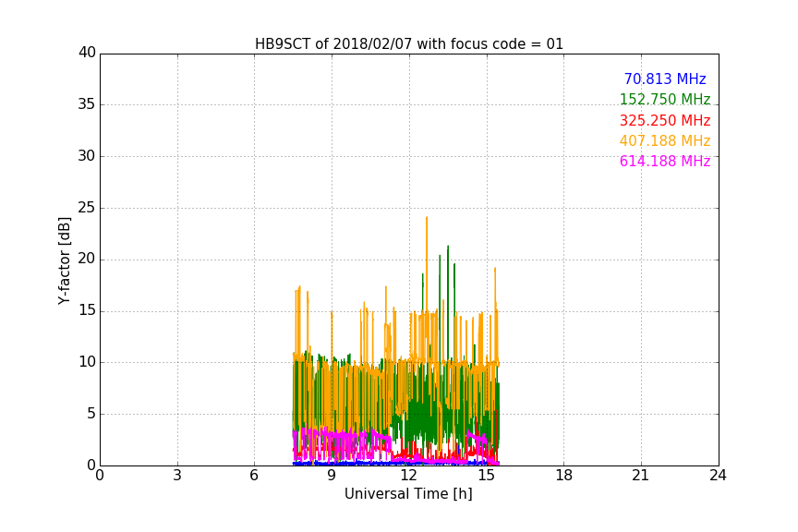Click the x-axis tick label 3

[177, 476]
